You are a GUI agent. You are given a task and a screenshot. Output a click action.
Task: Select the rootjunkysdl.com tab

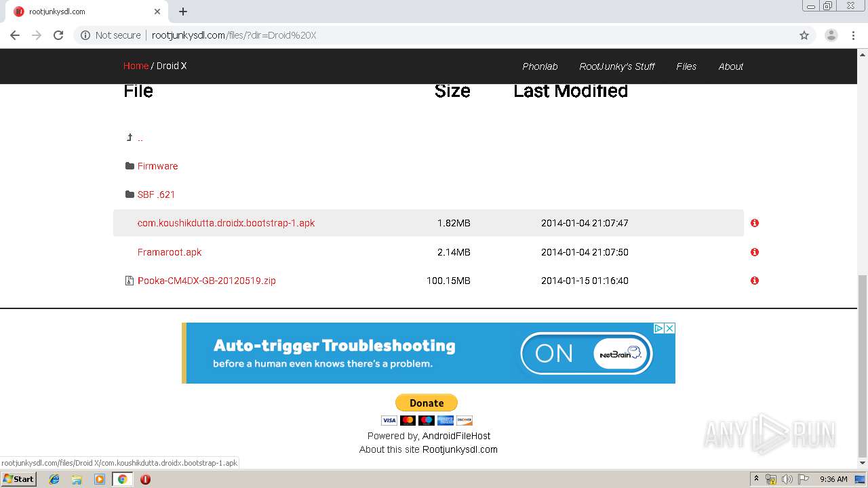[88, 12]
